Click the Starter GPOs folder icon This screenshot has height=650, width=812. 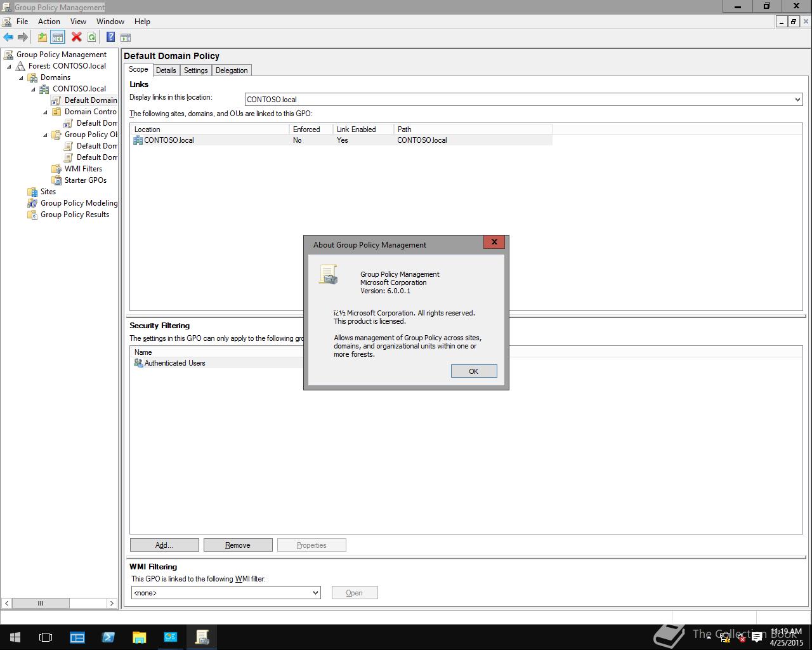(x=56, y=180)
